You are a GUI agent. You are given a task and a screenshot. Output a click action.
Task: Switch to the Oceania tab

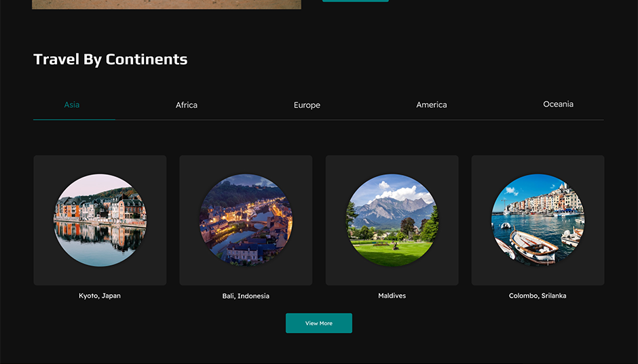point(558,104)
